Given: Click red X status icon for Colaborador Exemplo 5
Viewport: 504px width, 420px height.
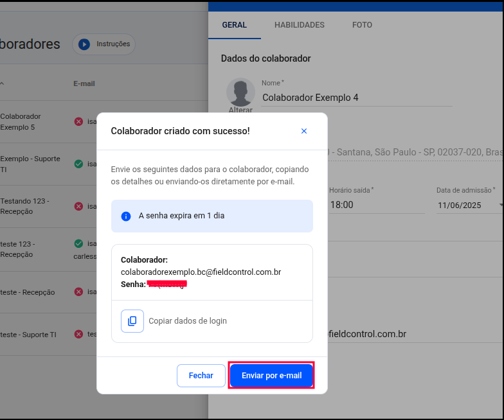Looking at the screenshot, I should 78,121.
